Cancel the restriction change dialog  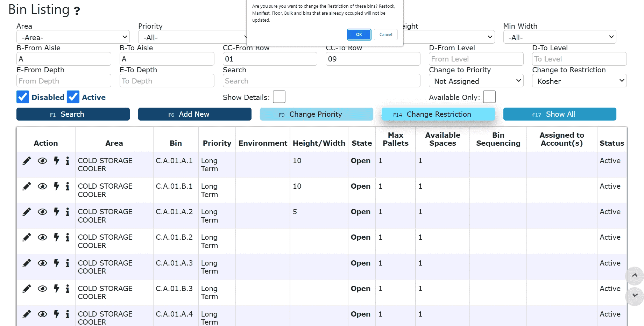pyautogui.click(x=386, y=35)
